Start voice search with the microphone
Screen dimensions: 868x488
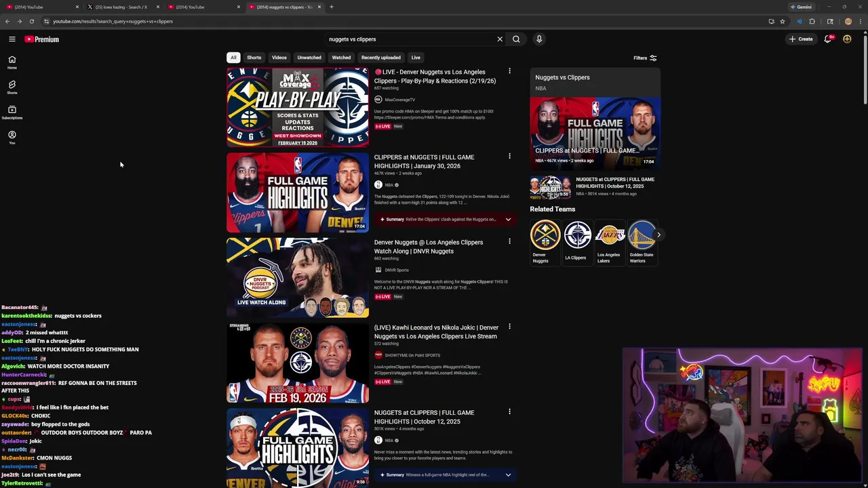539,39
